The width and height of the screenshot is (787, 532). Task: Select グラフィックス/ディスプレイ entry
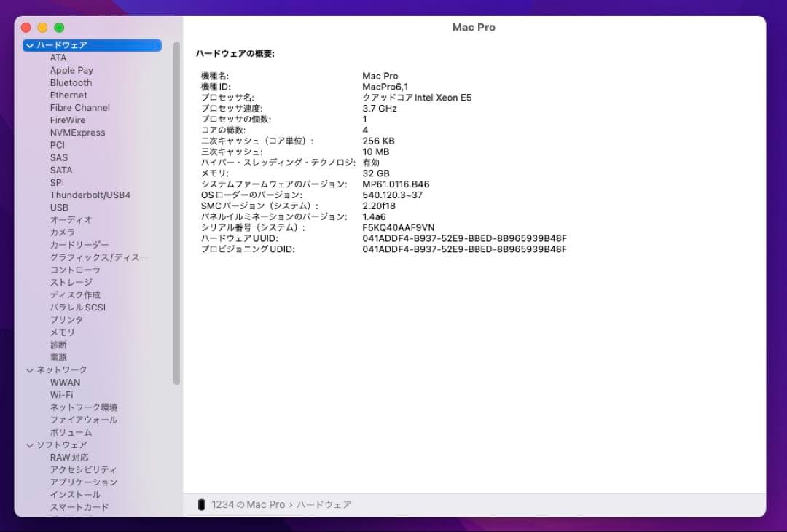click(98, 258)
